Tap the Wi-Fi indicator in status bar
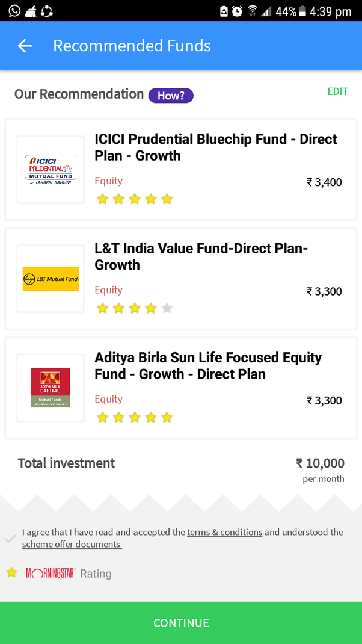 (253, 10)
